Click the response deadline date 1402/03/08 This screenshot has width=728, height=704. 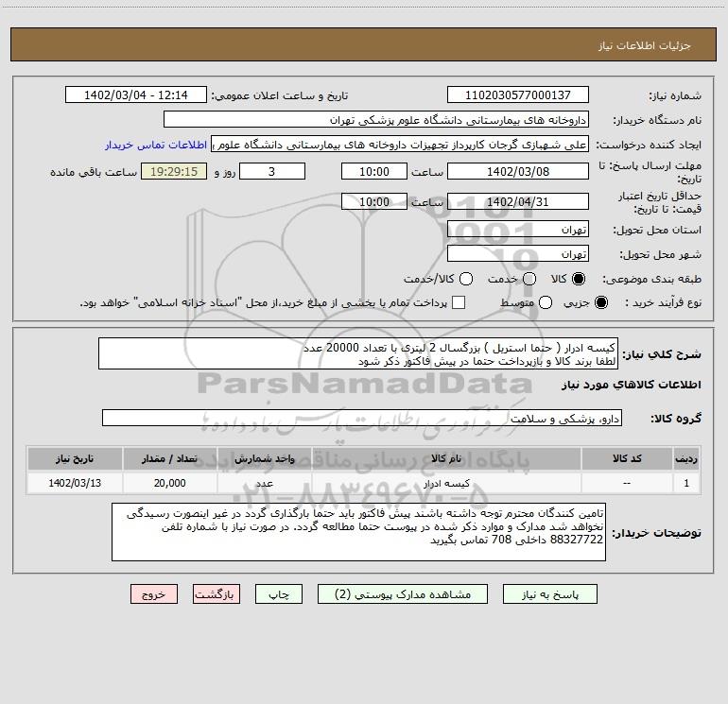pos(518,171)
